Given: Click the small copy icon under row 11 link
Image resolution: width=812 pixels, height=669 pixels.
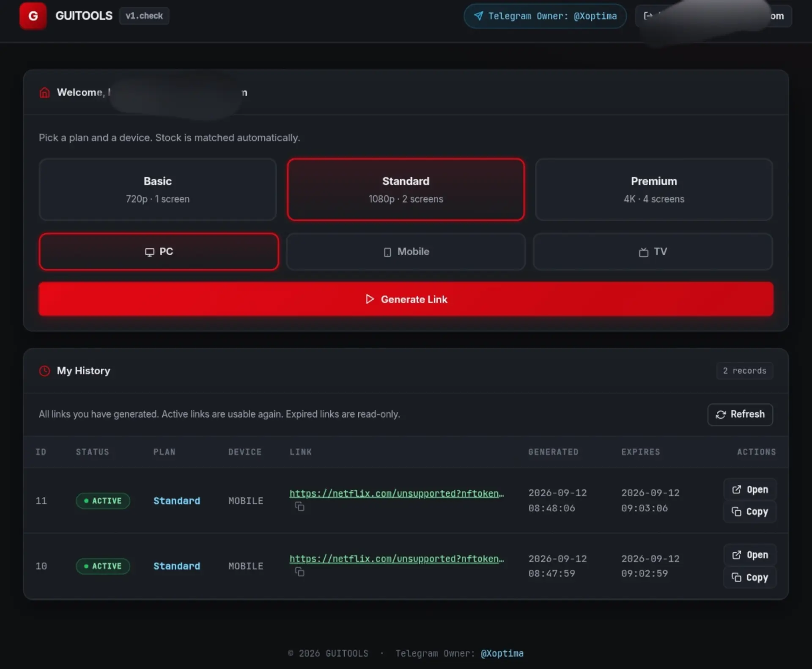Looking at the screenshot, I should pos(299,507).
